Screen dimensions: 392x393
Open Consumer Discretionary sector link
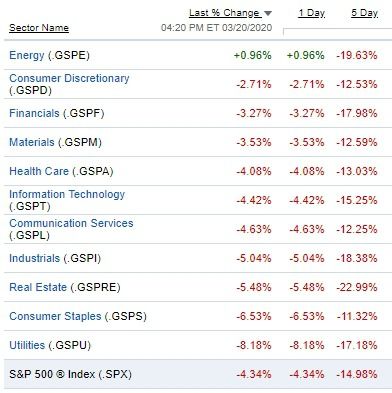coord(69,78)
